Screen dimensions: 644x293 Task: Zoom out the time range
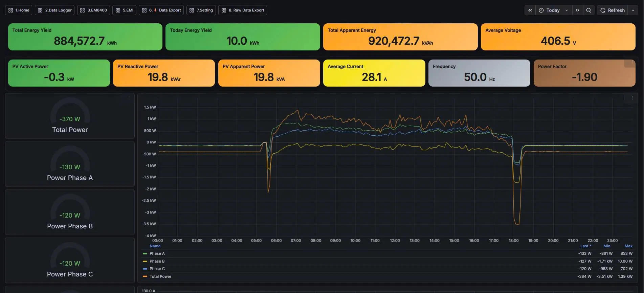point(589,10)
